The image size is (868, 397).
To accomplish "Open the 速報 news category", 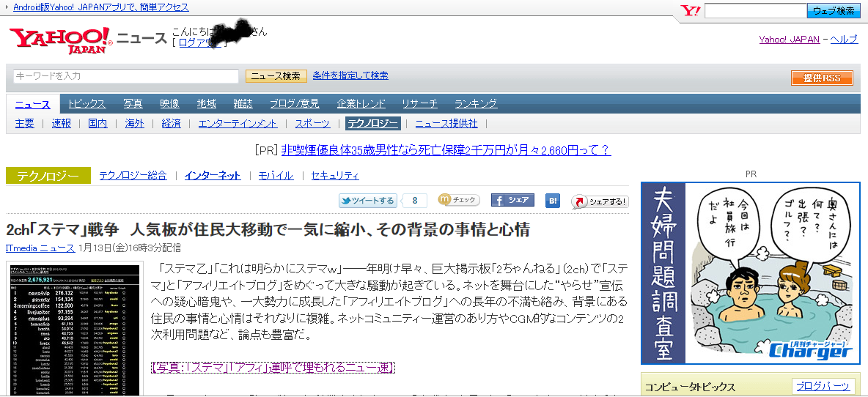I will click(62, 123).
